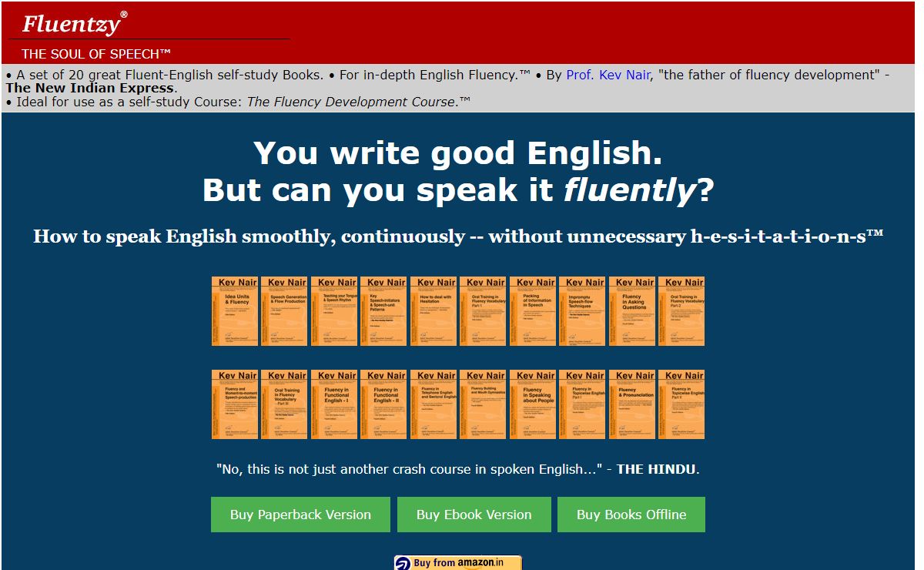Open Fluency in Functional English - I cover

click(x=334, y=404)
